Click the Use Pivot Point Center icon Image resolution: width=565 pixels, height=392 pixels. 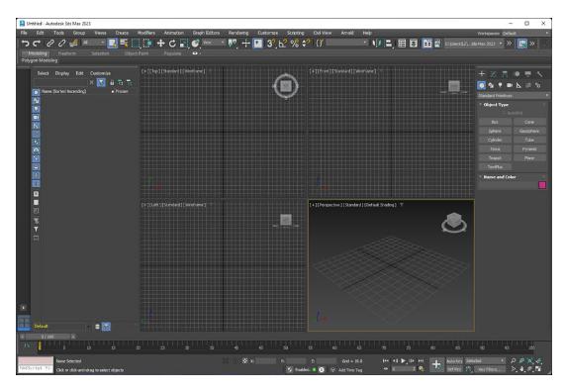click(x=233, y=44)
